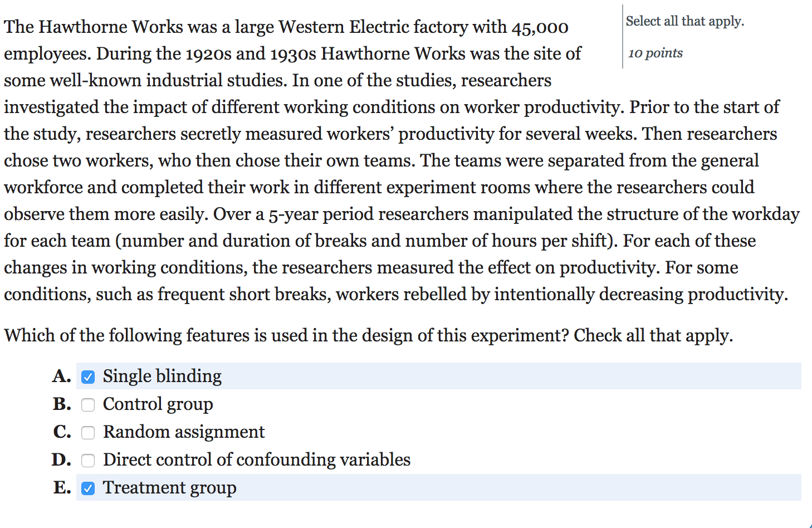Uncheck the Treatment group checkbox
812x528 pixels.
tap(88, 488)
